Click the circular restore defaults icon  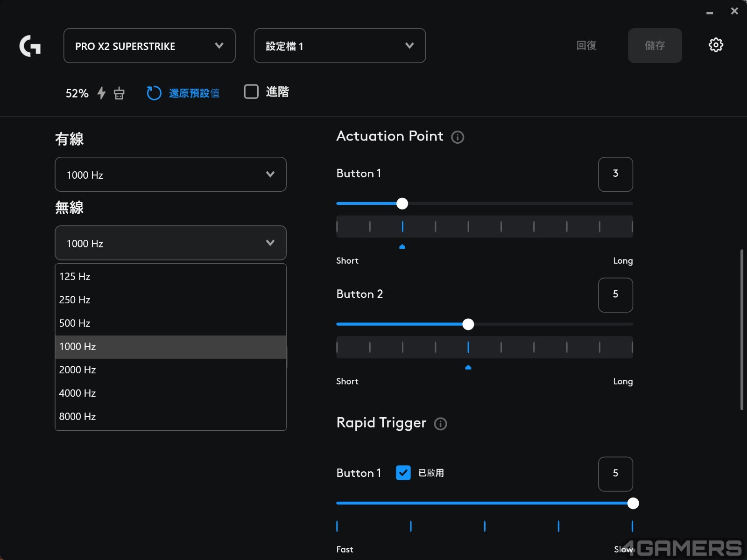coord(154,93)
